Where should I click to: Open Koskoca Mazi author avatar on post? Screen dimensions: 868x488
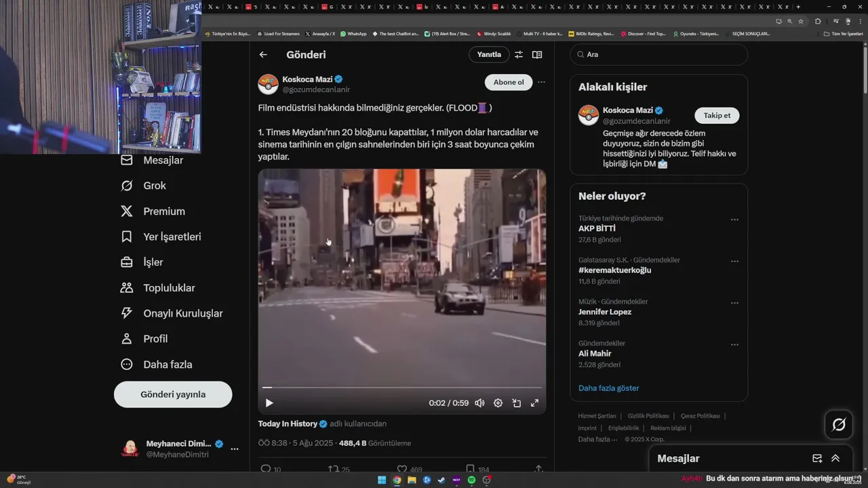(268, 84)
